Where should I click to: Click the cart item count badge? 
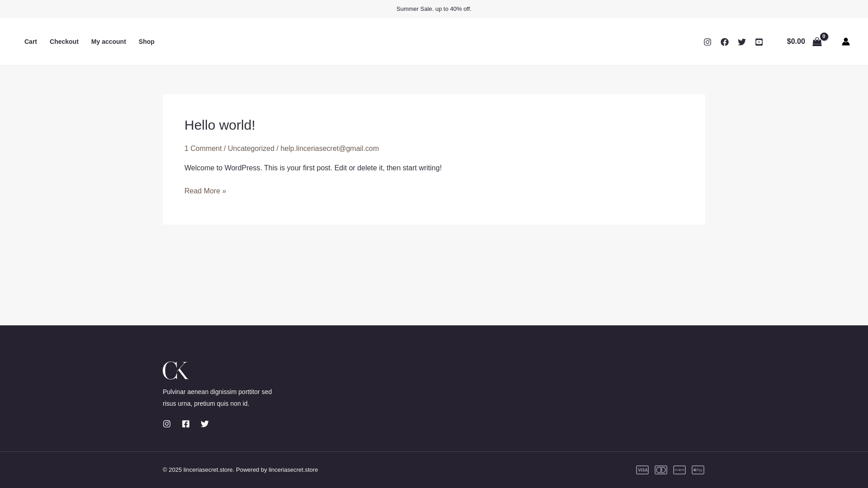(x=824, y=37)
